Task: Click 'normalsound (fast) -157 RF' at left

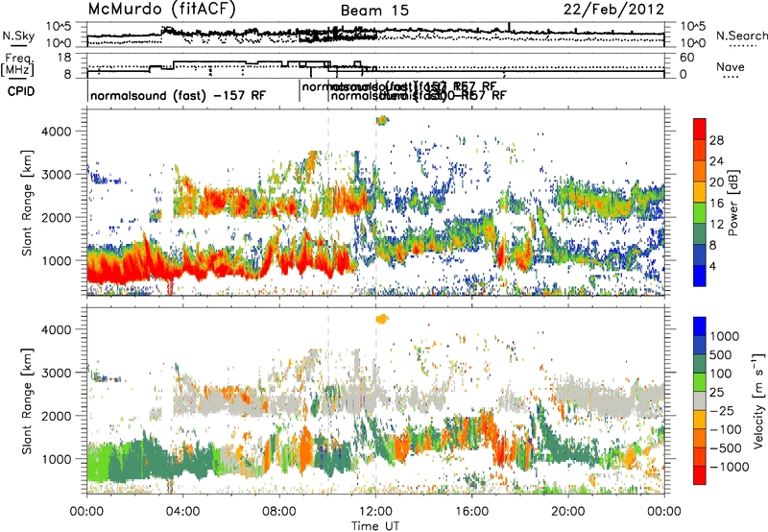Action: click(x=178, y=95)
